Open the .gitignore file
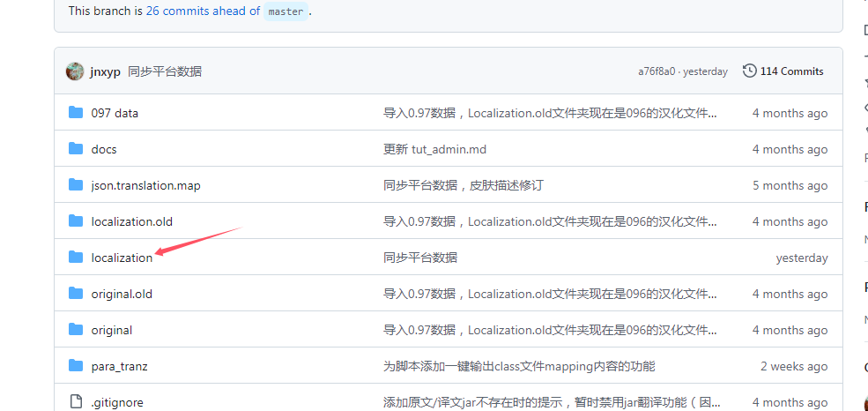This screenshot has height=411, width=868. pyautogui.click(x=117, y=402)
